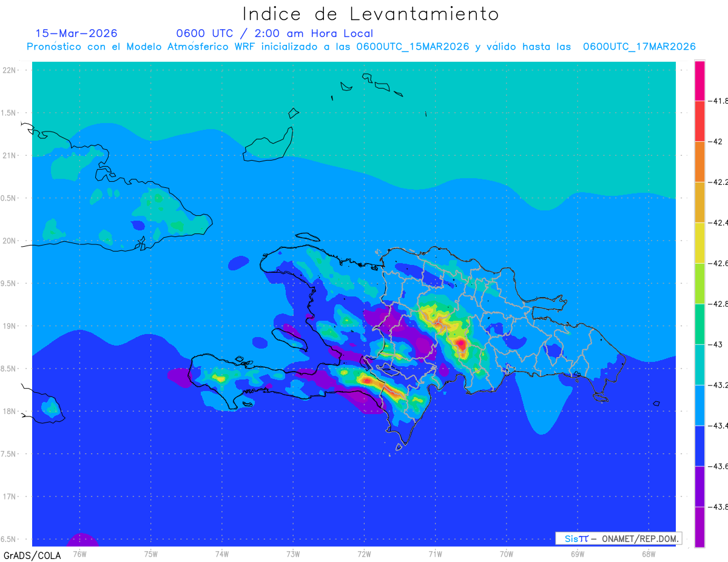Pick the lime colorbar segment below -42.6
The width and height of the screenshot is (728, 562).
point(699,283)
